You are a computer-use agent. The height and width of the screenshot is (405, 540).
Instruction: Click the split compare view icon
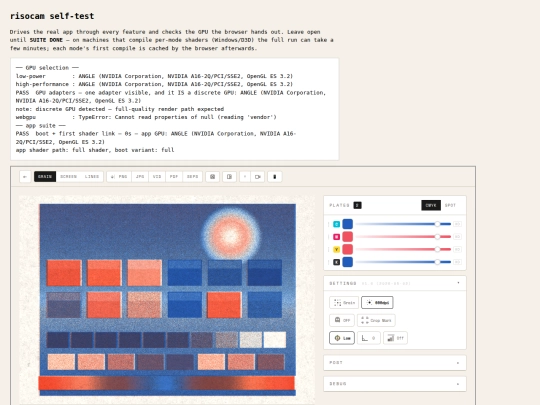point(229,177)
